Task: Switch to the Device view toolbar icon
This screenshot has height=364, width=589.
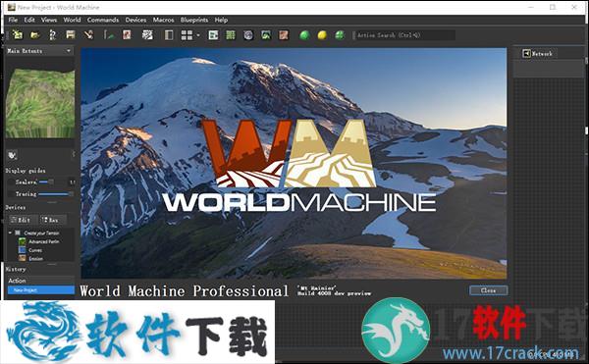Action: pyautogui.click(x=213, y=35)
